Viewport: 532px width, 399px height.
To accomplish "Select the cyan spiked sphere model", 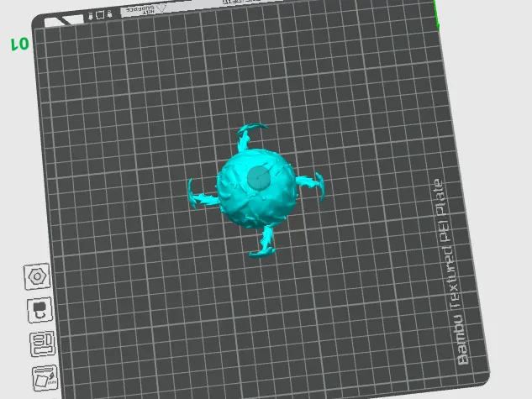I will (x=256, y=190).
